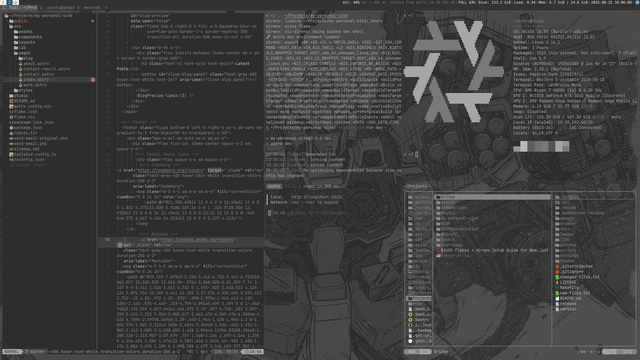Click error marker beside index.astro
The height and width of the screenshot is (360, 640).
[93, 80]
